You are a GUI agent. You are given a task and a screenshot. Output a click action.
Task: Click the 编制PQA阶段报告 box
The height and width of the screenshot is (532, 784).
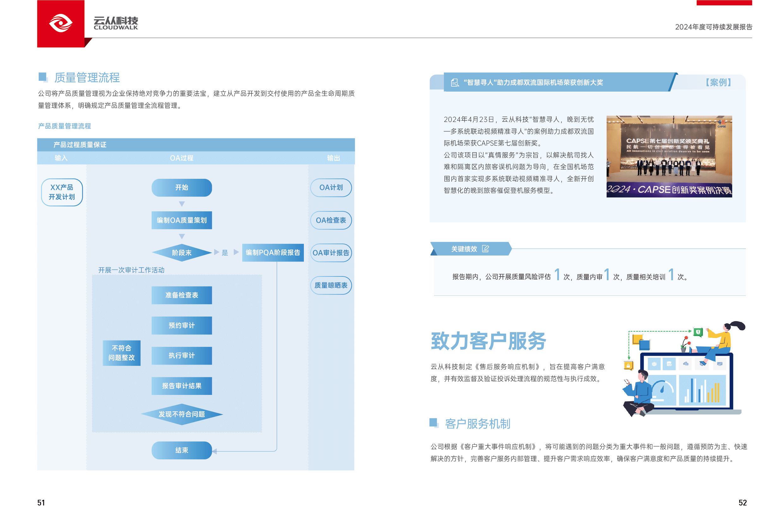(273, 253)
